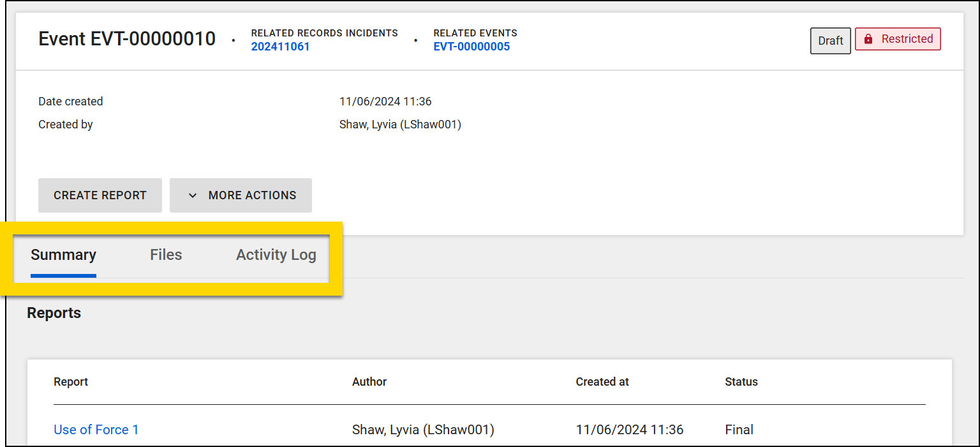Click the Author column header
Image resolution: width=980 pixels, height=447 pixels.
(x=369, y=381)
